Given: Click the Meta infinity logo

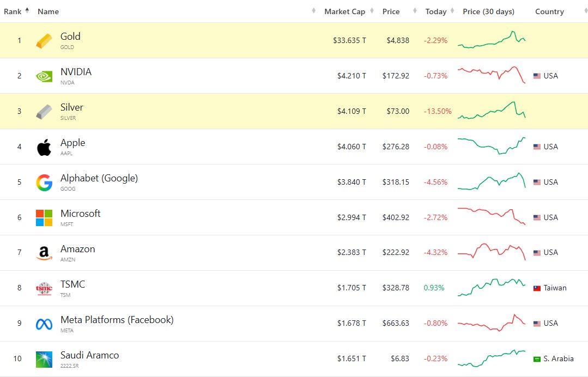Looking at the screenshot, I should tap(44, 323).
